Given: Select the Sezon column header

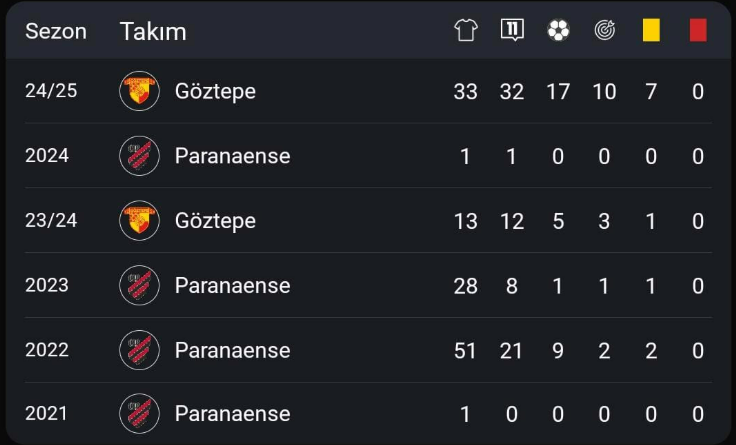Looking at the screenshot, I should point(56,31).
